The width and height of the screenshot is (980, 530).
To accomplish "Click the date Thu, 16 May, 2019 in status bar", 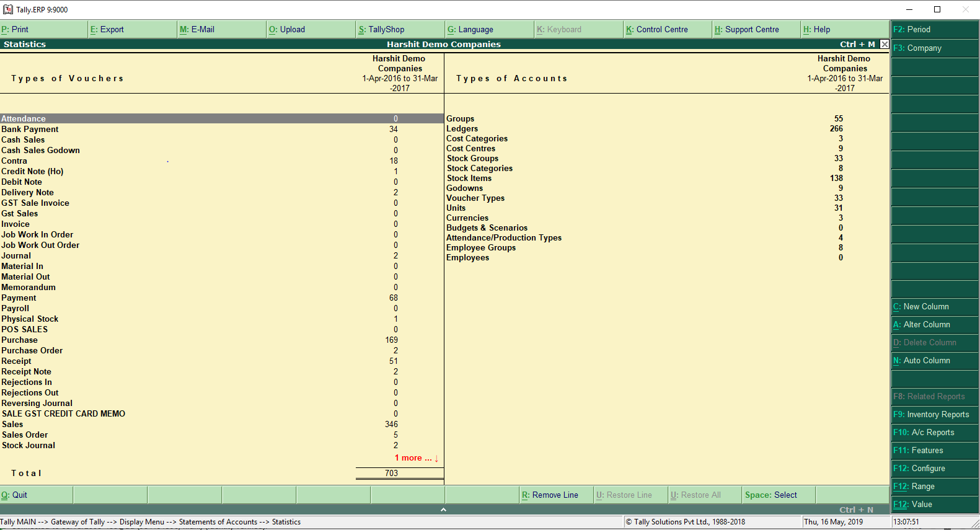I will (x=833, y=522).
